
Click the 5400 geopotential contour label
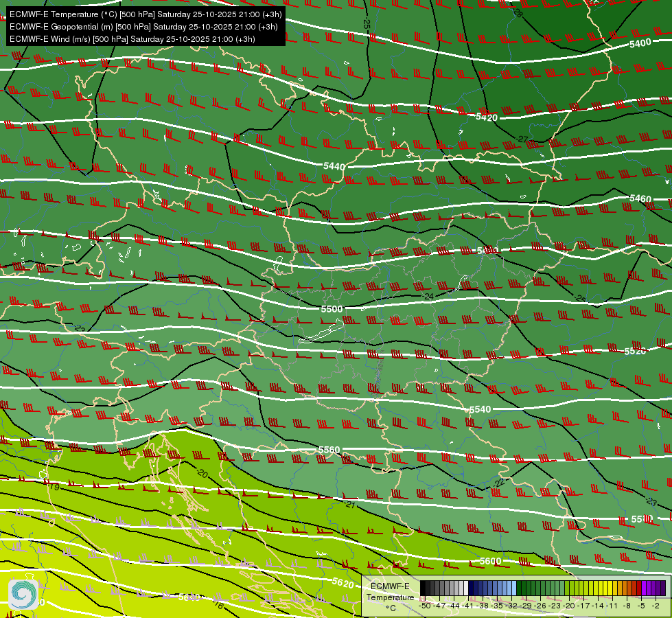[640, 43]
